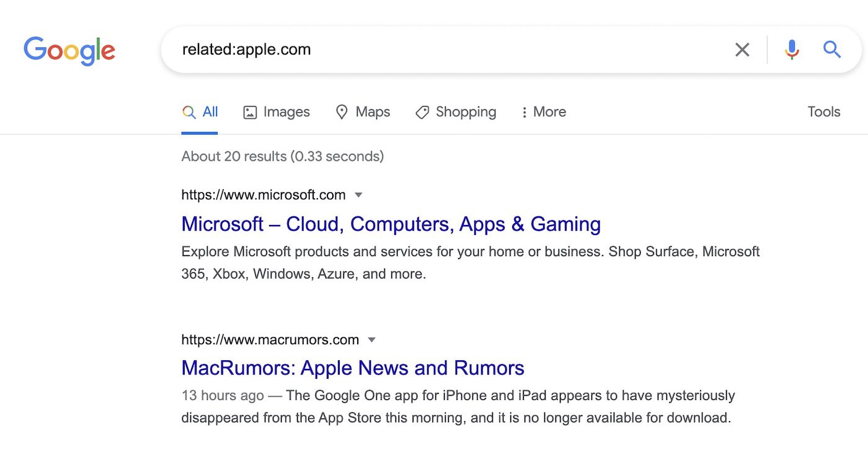Click the https://www.microsoft.com URL text
The width and height of the screenshot is (868, 462).
pos(263,195)
